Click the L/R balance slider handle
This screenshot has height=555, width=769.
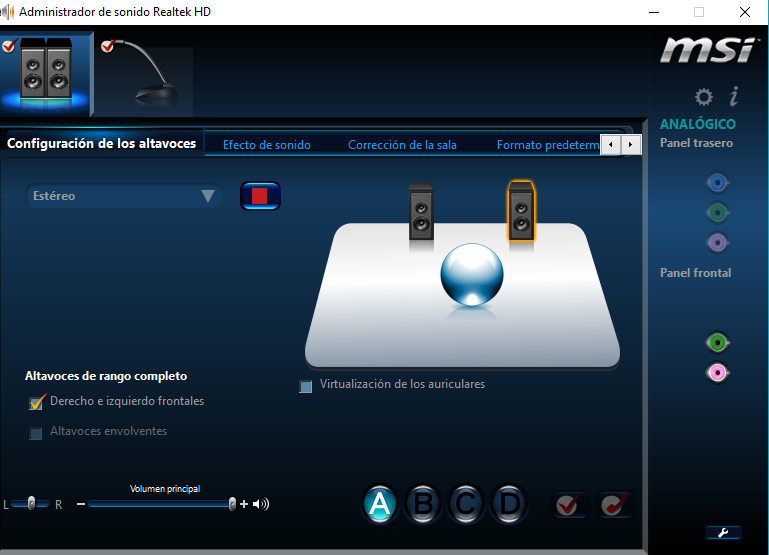(31, 503)
